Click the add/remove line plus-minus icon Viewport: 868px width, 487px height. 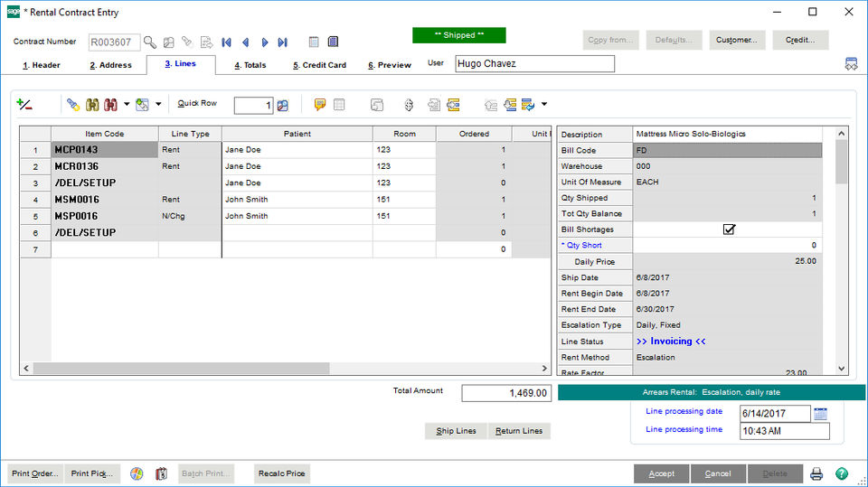tap(24, 104)
